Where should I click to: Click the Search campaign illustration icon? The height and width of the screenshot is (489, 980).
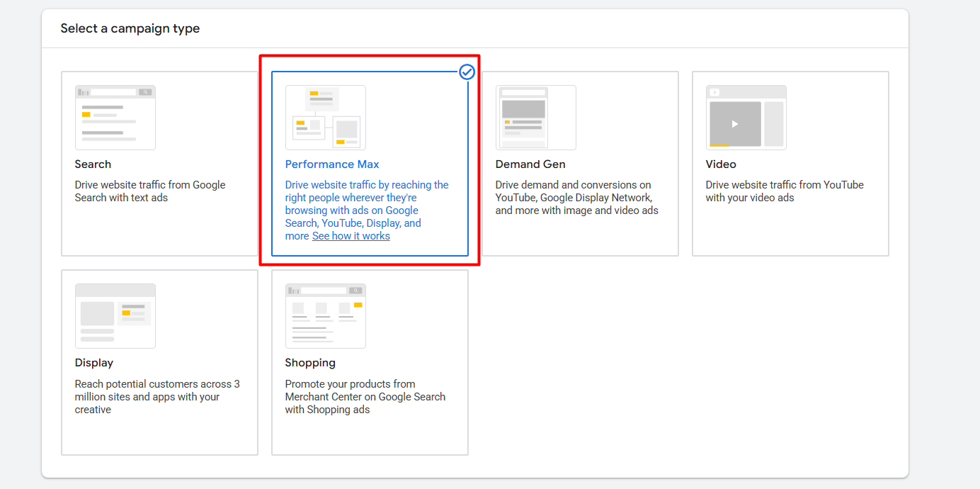point(115,118)
